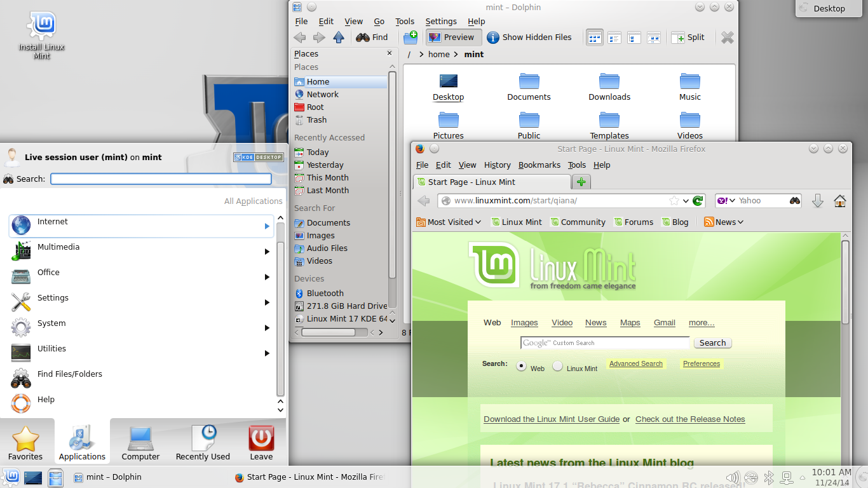The width and height of the screenshot is (868, 488).
Task: Expand Utilities category in KDE menu
Action: click(x=141, y=353)
